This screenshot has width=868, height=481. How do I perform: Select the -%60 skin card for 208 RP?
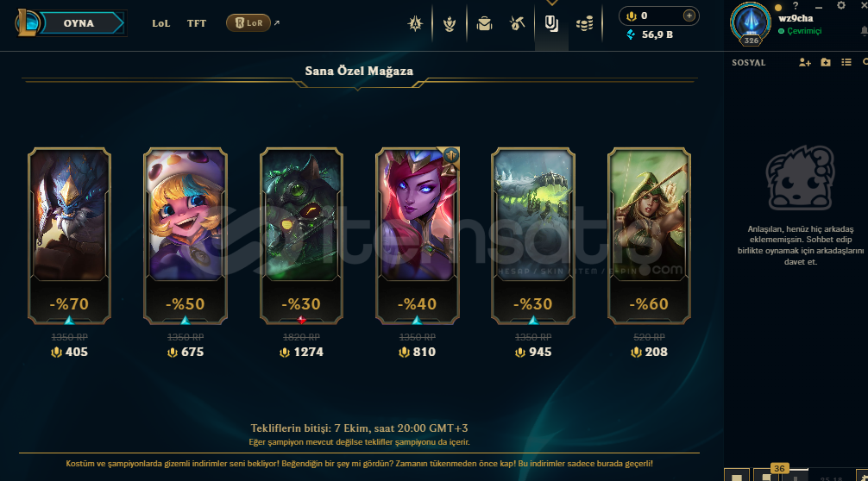649,235
